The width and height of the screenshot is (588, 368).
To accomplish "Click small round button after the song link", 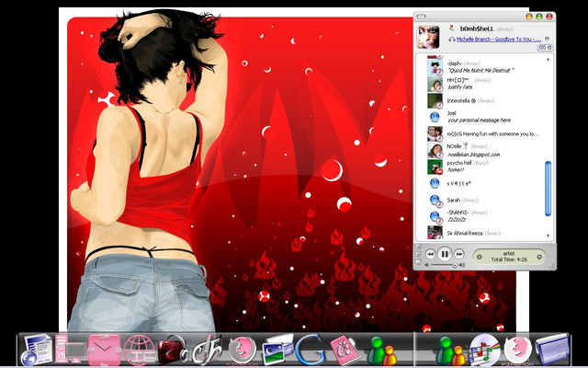I will click(548, 39).
